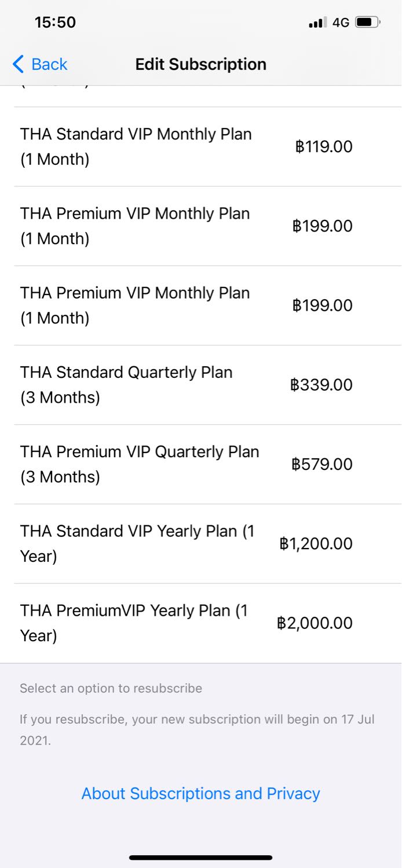Tap the 15:50 clock in status bar

(x=55, y=23)
